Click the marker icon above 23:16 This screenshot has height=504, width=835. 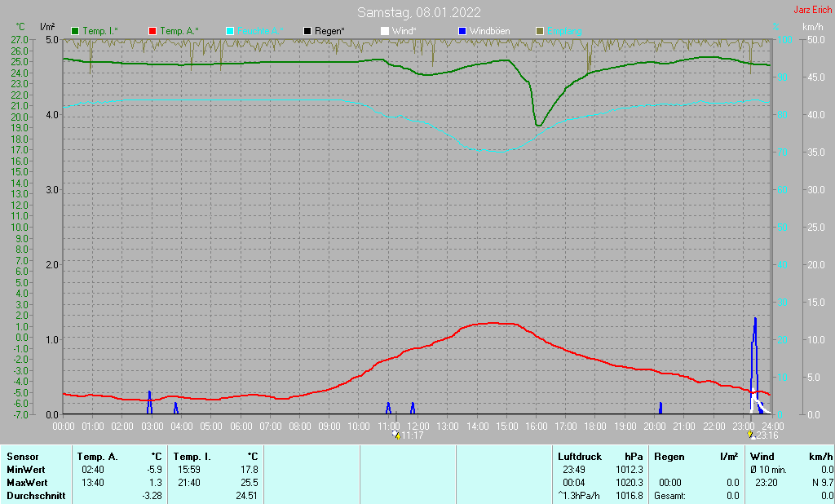pyautogui.click(x=752, y=435)
